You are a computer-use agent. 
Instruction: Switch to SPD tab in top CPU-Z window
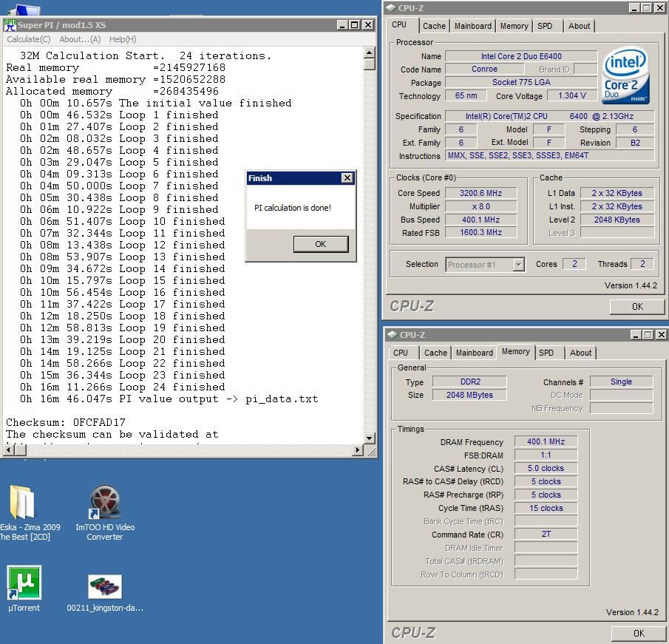(545, 26)
